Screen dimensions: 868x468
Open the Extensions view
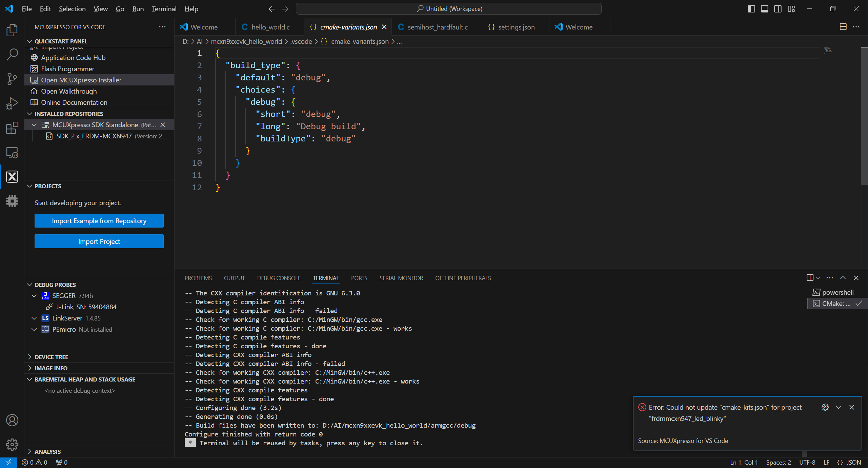click(12, 128)
